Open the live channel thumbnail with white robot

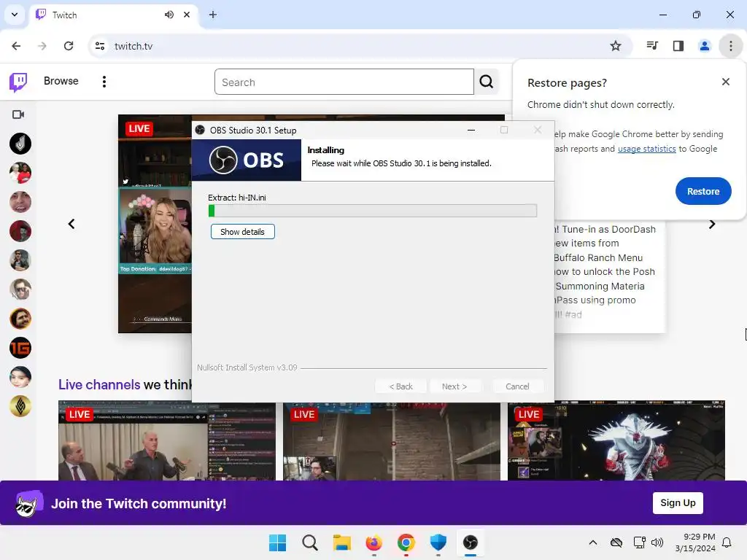click(x=616, y=440)
